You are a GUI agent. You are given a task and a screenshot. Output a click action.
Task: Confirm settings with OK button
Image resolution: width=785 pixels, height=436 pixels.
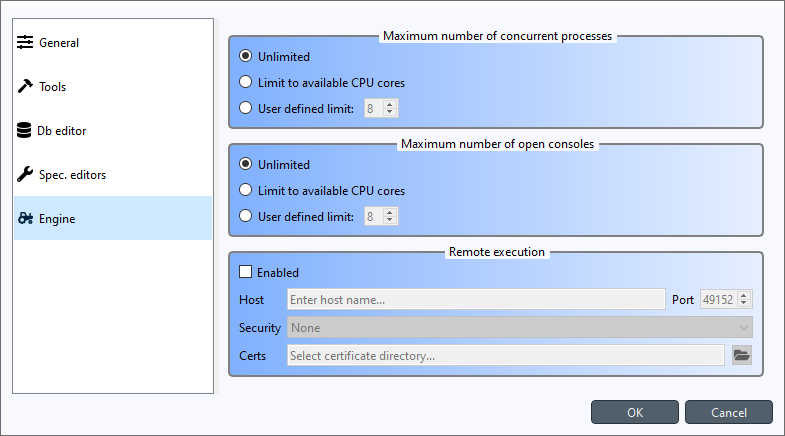click(x=635, y=412)
